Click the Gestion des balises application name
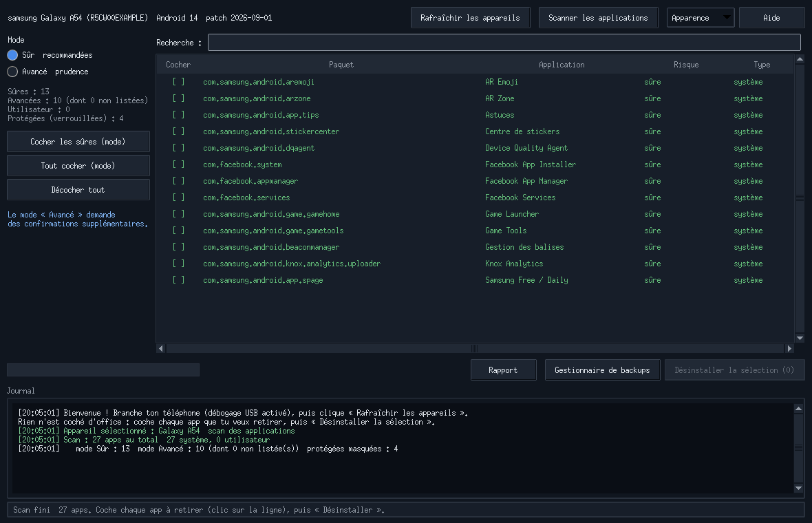The width and height of the screenshot is (812, 523). 524,247
